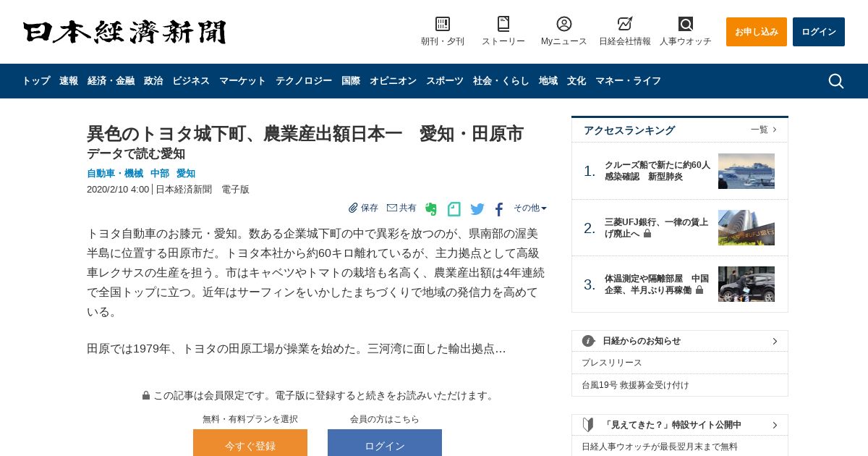Expand the その他 sharing dropdown
This screenshot has height=456, width=868.
point(530,208)
